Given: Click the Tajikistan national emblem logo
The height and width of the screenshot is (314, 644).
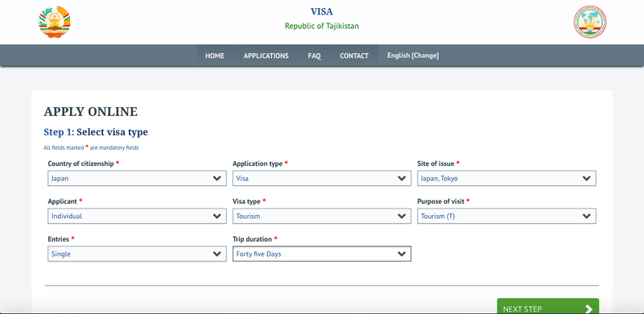Looking at the screenshot, I should (54, 23).
